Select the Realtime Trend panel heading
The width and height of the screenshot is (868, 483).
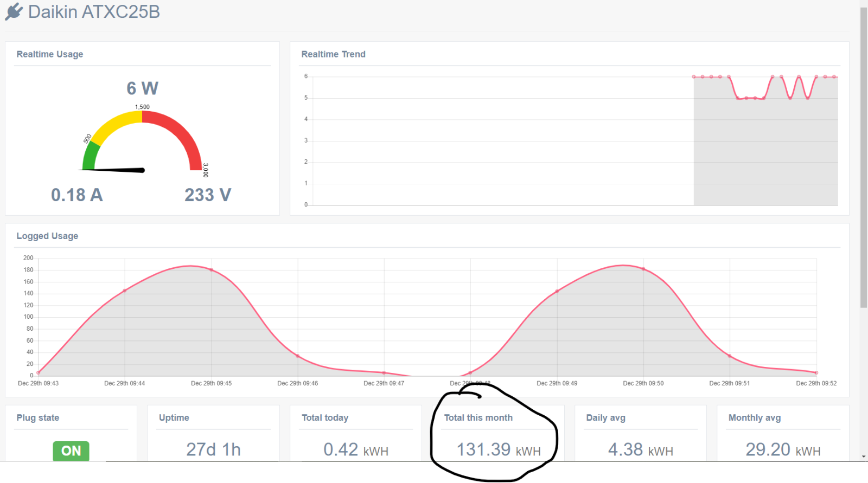333,54
